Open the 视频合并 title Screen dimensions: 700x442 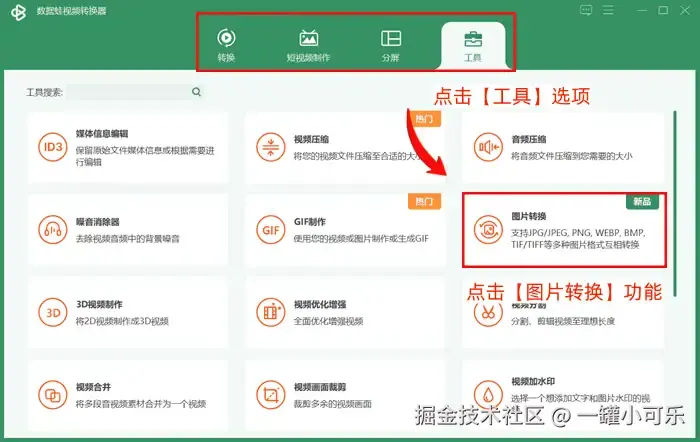click(93, 387)
